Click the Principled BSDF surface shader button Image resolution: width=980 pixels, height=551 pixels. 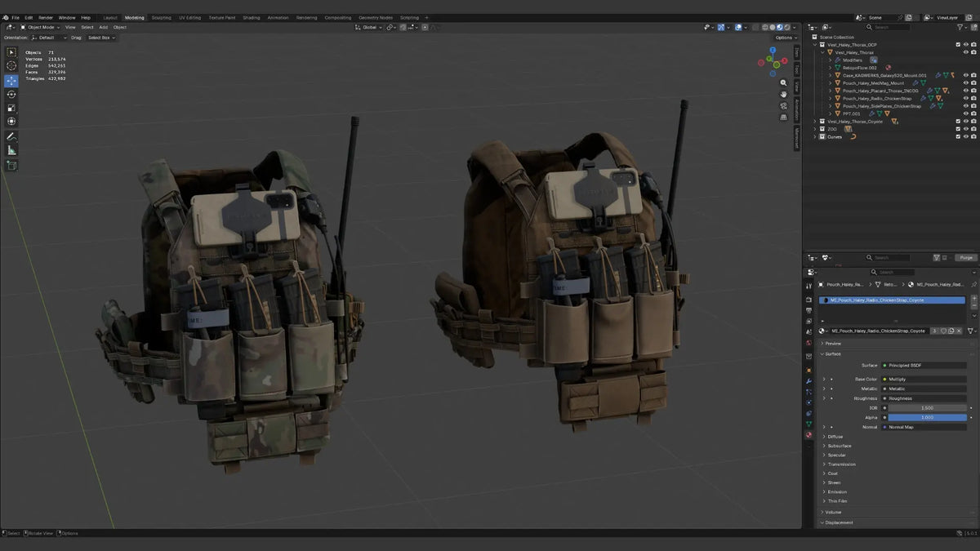(924, 365)
